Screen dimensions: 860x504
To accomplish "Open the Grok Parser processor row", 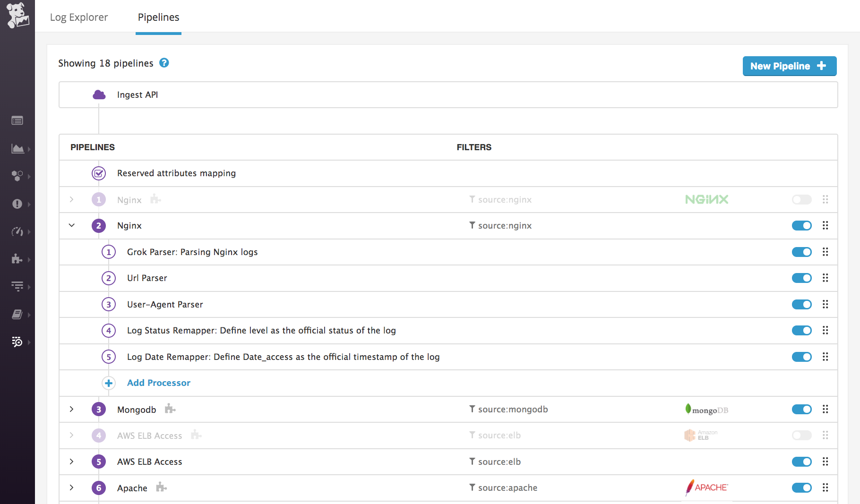I will click(x=192, y=252).
